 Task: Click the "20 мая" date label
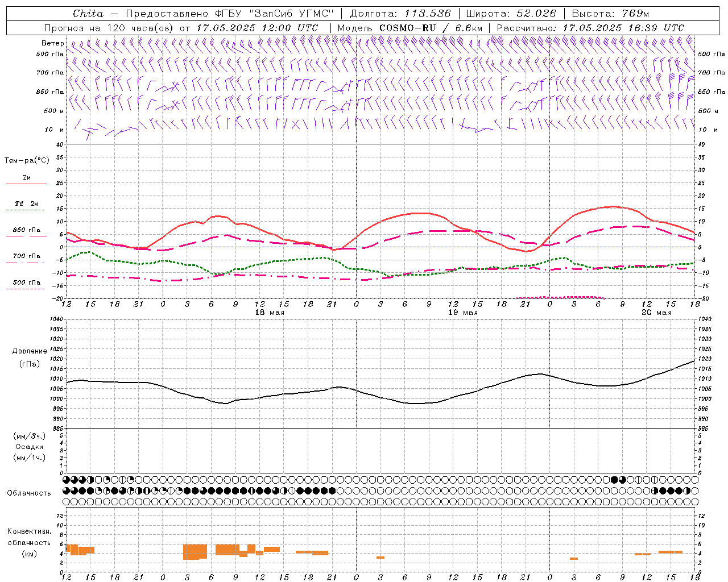point(656,313)
